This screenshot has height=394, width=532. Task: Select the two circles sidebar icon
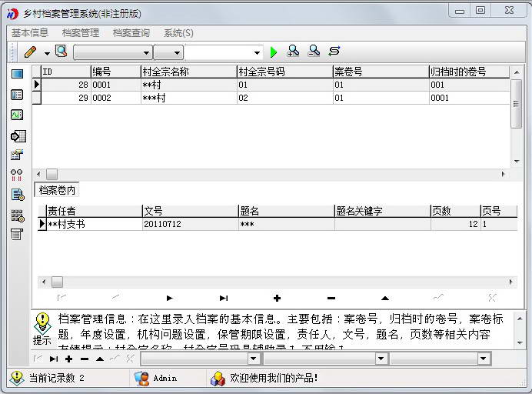pyautogui.click(x=17, y=175)
